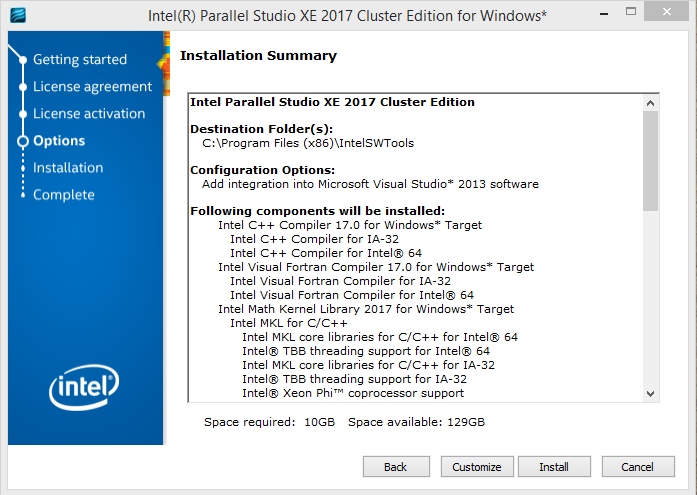Open the Customize options
697x495 pixels.
pos(476,467)
